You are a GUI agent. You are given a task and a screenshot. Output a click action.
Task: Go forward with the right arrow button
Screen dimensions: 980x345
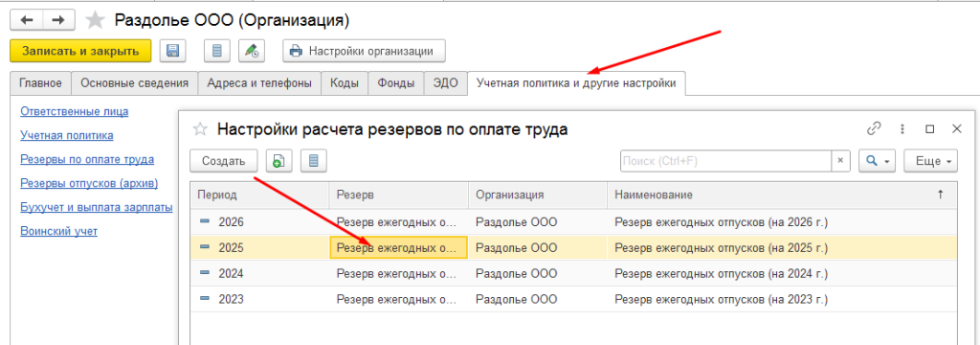pos(58,21)
